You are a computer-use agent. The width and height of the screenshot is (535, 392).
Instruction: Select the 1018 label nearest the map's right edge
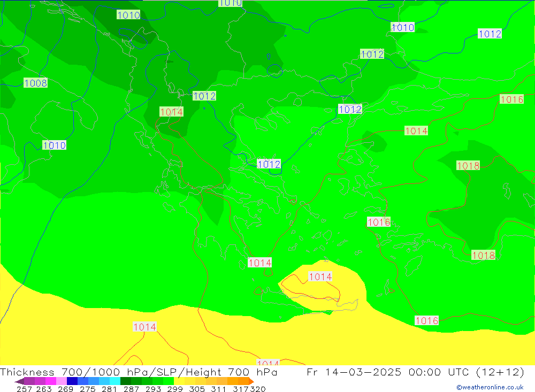(x=483, y=255)
